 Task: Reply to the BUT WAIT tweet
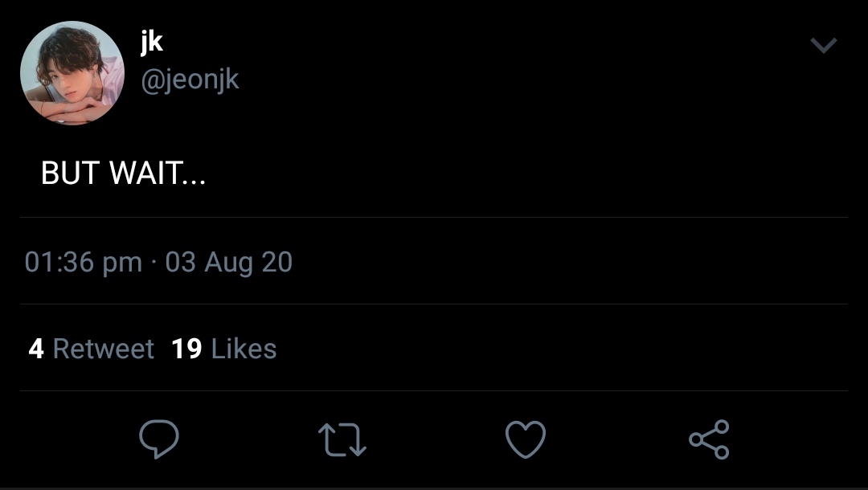click(158, 439)
